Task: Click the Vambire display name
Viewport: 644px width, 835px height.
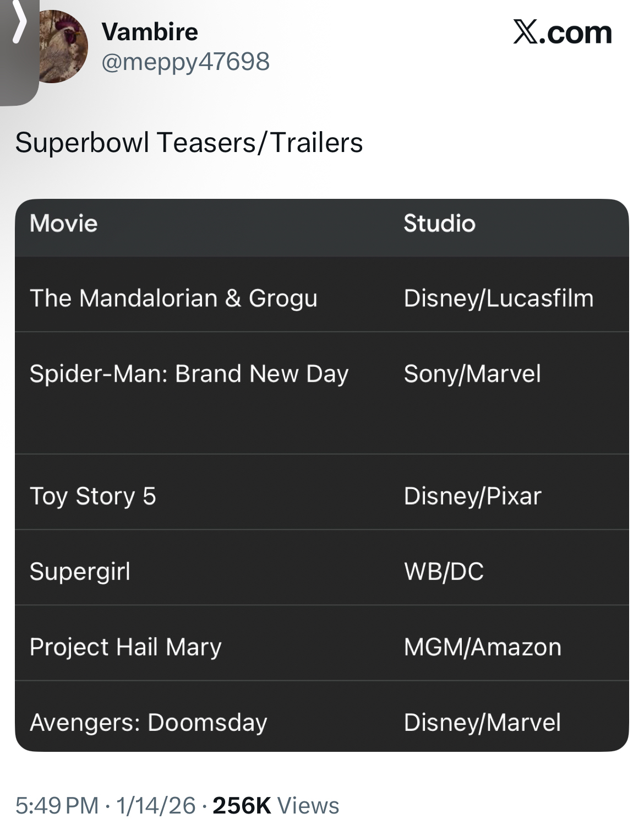Action: [x=150, y=32]
